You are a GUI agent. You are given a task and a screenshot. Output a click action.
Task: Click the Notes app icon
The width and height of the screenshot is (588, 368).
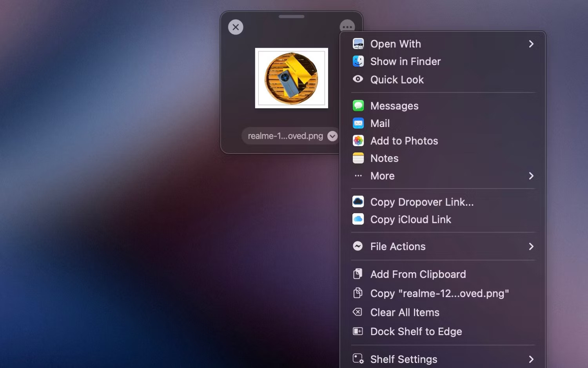(358, 158)
